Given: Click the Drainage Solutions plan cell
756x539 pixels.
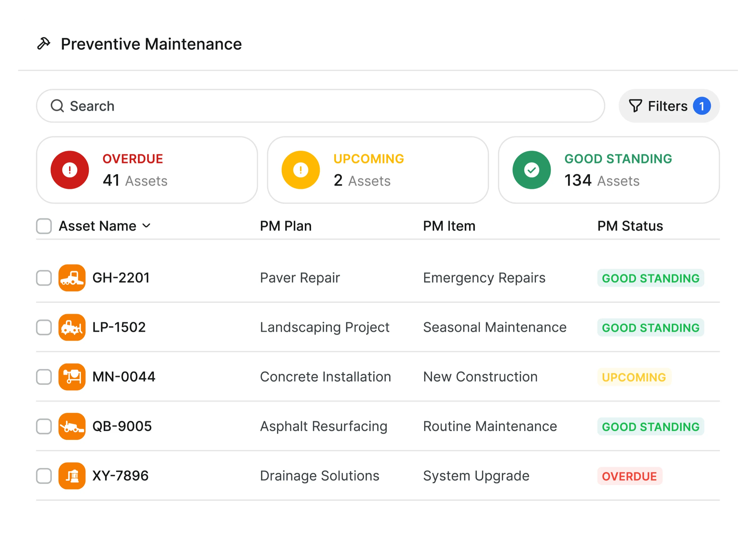Looking at the screenshot, I should (319, 476).
